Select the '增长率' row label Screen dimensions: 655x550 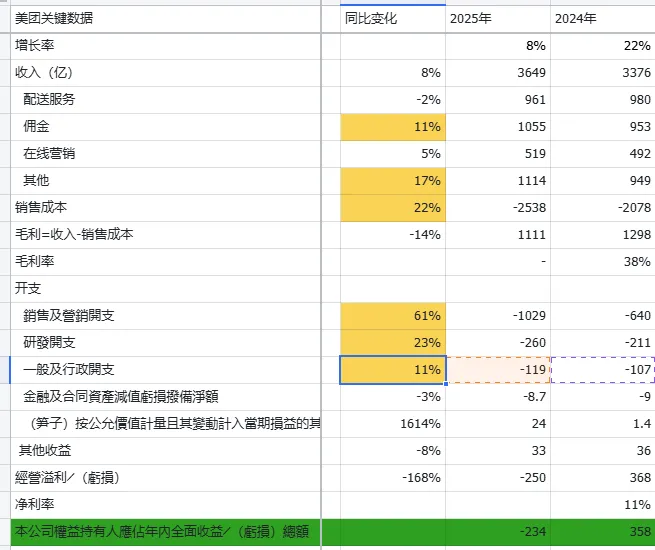pyautogui.click(x=165, y=46)
